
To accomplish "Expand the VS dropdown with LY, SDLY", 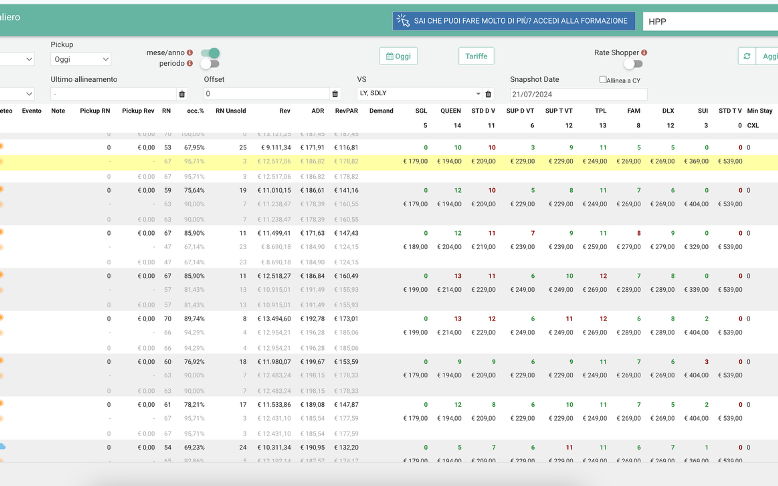I will 420,94.
